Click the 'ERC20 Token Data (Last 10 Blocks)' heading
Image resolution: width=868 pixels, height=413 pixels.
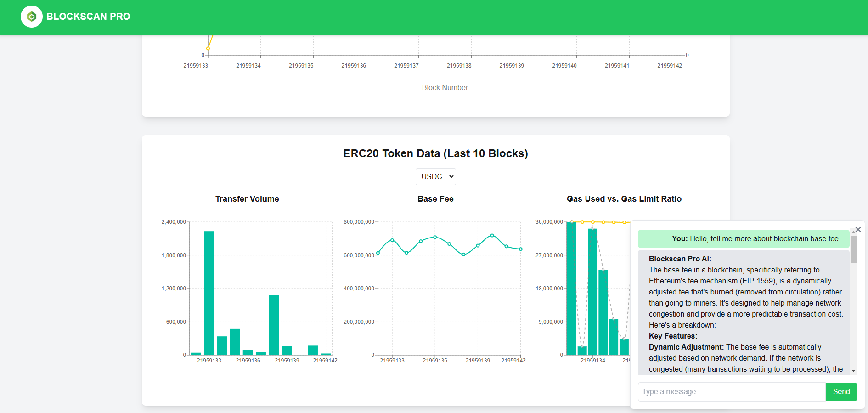(x=435, y=153)
